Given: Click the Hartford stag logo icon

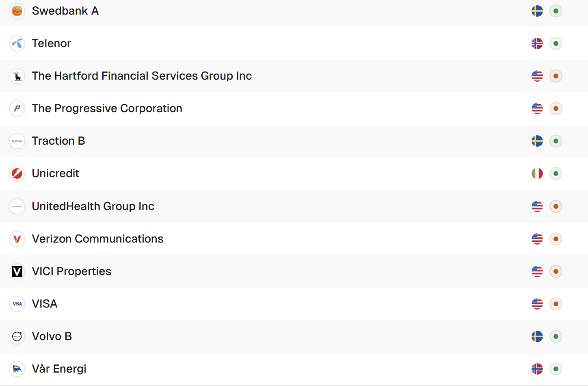Looking at the screenshot, I should 17,76.
